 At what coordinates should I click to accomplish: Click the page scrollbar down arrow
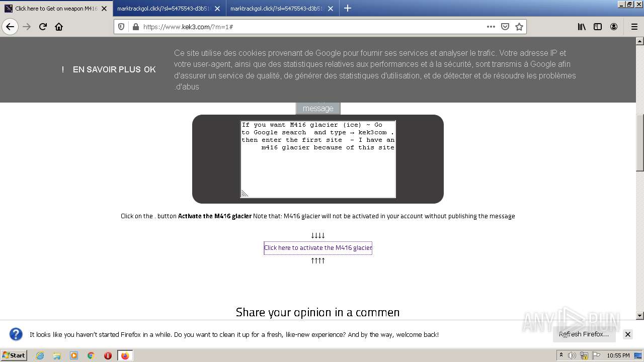point(640,316)
